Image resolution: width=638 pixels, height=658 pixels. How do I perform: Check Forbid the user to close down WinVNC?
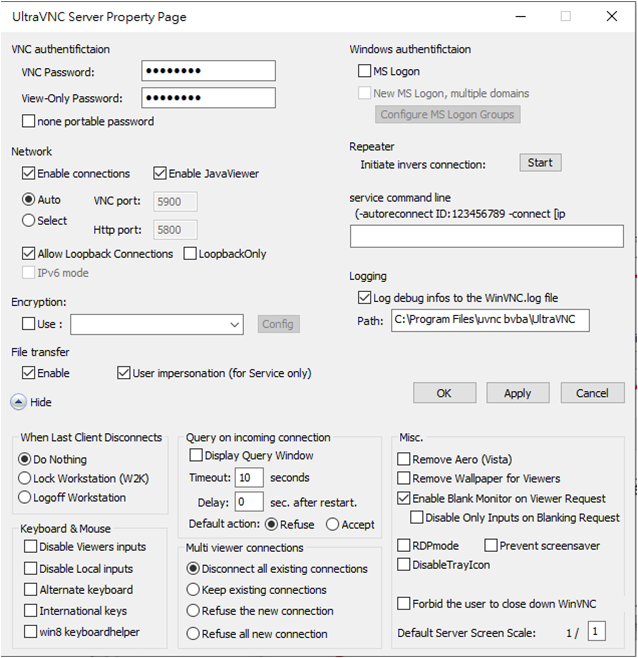404,603
